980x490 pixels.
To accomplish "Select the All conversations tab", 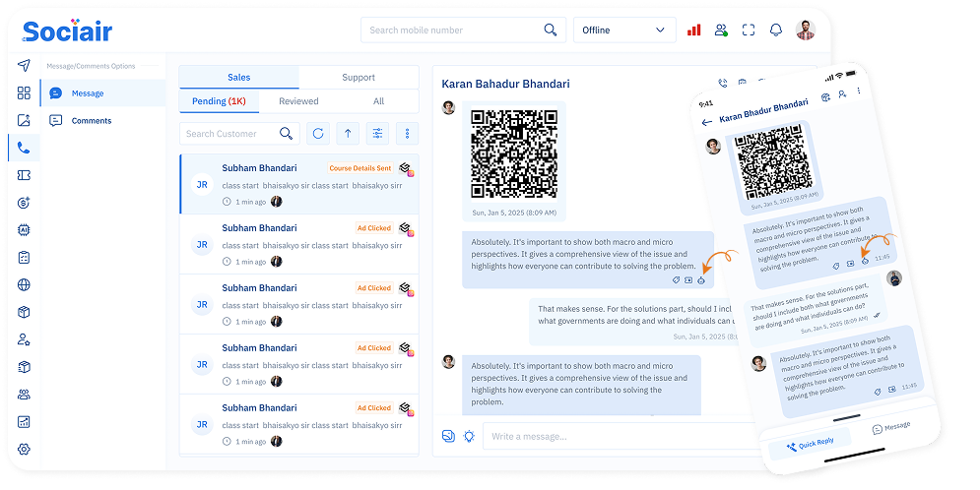I will 378,101.
